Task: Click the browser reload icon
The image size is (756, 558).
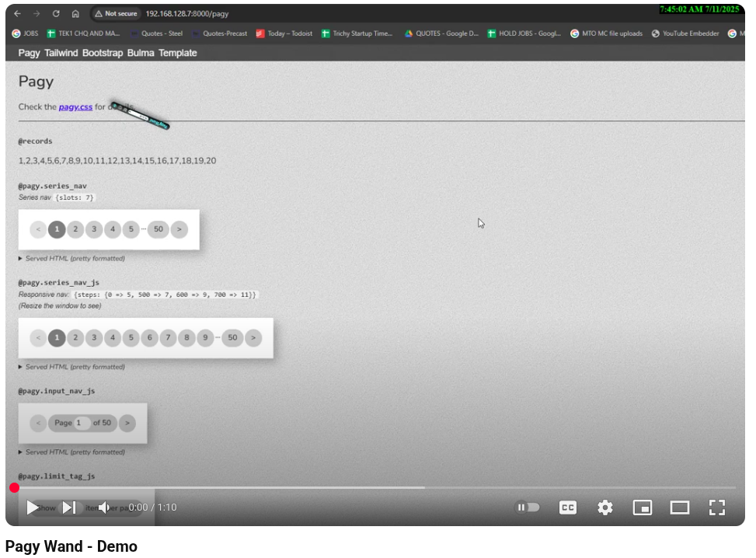Action: [x=56, y=14]
